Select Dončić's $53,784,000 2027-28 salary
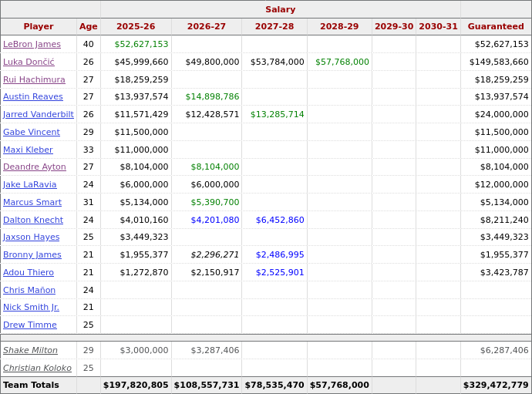This screenshot has height=394, width=532. point(278,62)
